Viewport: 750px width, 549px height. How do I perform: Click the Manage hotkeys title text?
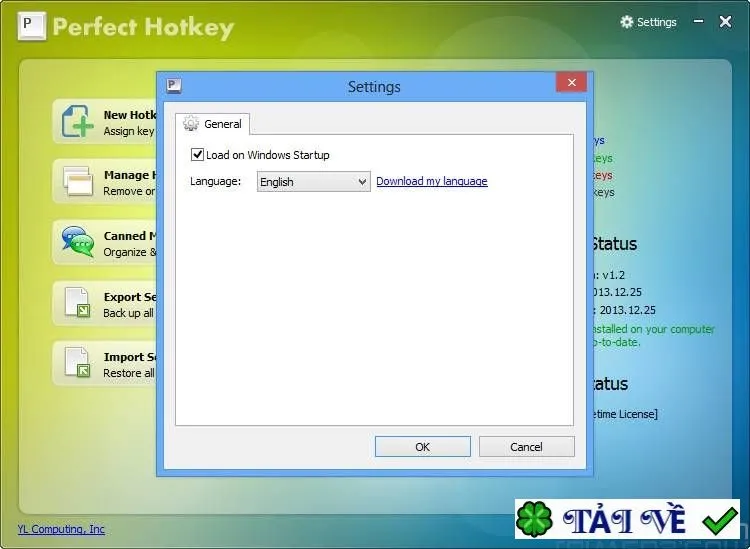130,175
